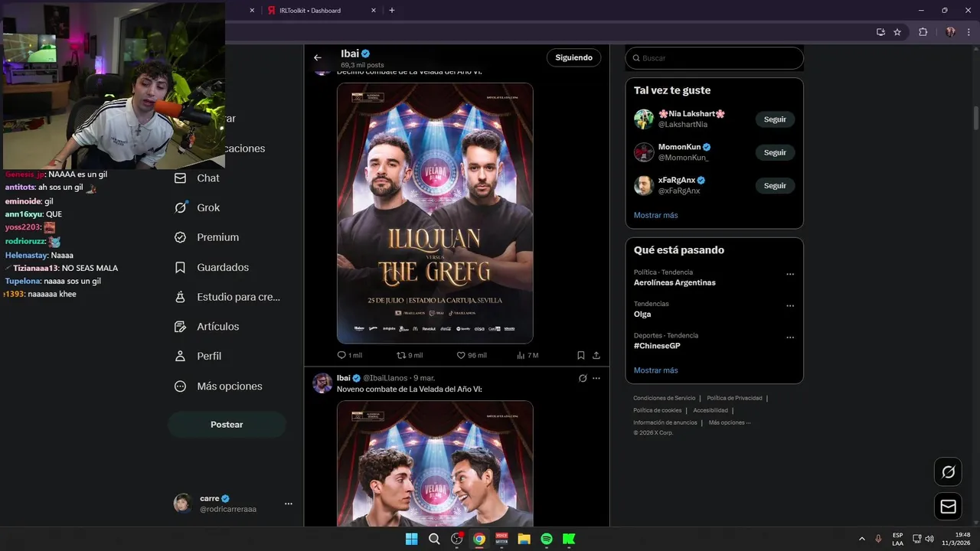
Task: Follow Nia Lakshart with Seguir button
Action: [x=775, y=119]
